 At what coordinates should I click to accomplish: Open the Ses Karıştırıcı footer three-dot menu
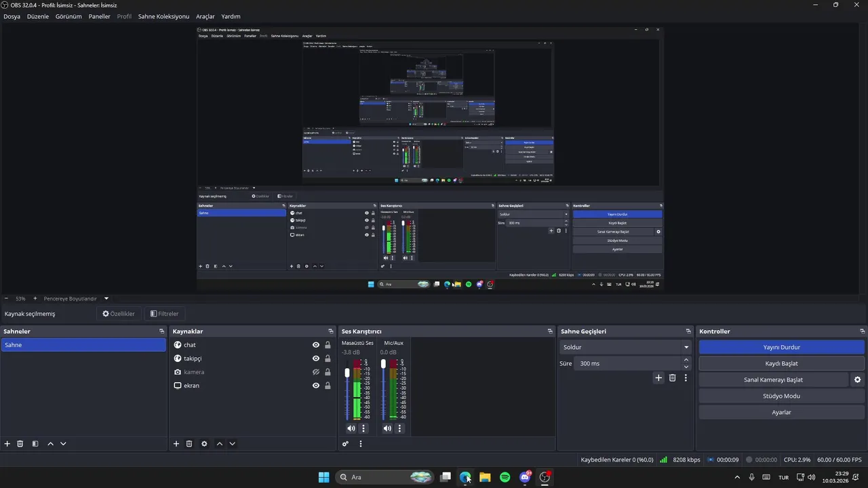click(x=361, y=444)
